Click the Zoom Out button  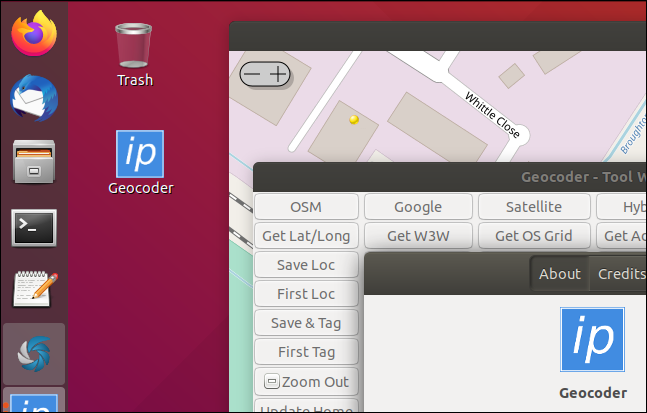click(306, 382)
